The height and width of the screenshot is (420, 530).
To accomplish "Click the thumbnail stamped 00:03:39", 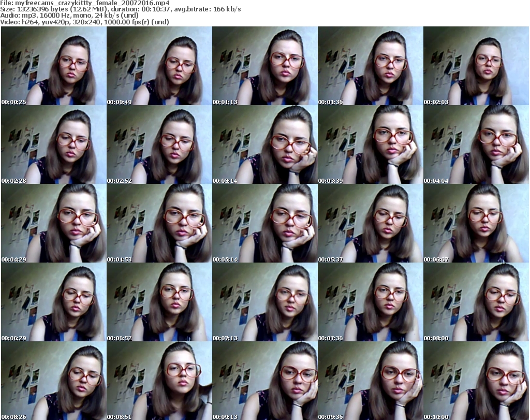I will point(371,144).
